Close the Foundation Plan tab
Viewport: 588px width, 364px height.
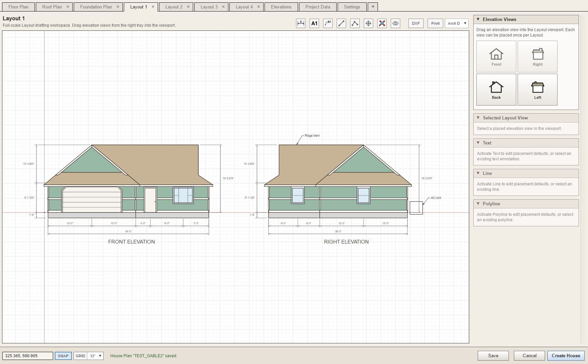pos(118,7)
